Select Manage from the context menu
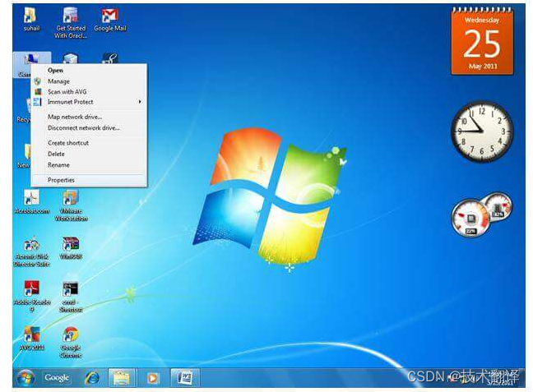This screenshot has width=533, height=392. pos(89,81)
